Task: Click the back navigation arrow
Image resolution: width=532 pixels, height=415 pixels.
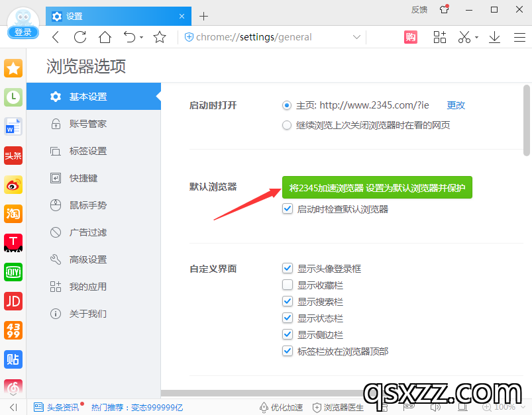Action: 56,37
